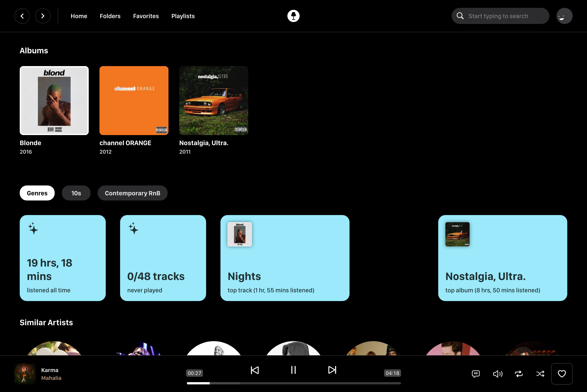Screen dimensions: 587x392
Task: Focus the search input field
Action: pos(500,16)
